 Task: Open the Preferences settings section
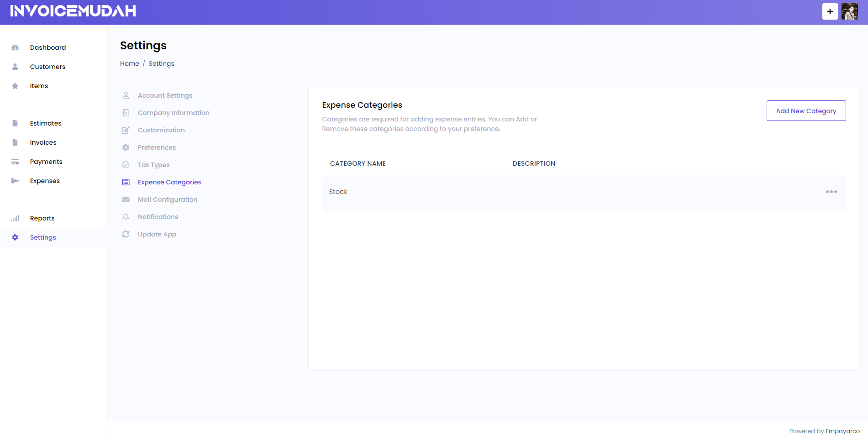pos(157,147)
